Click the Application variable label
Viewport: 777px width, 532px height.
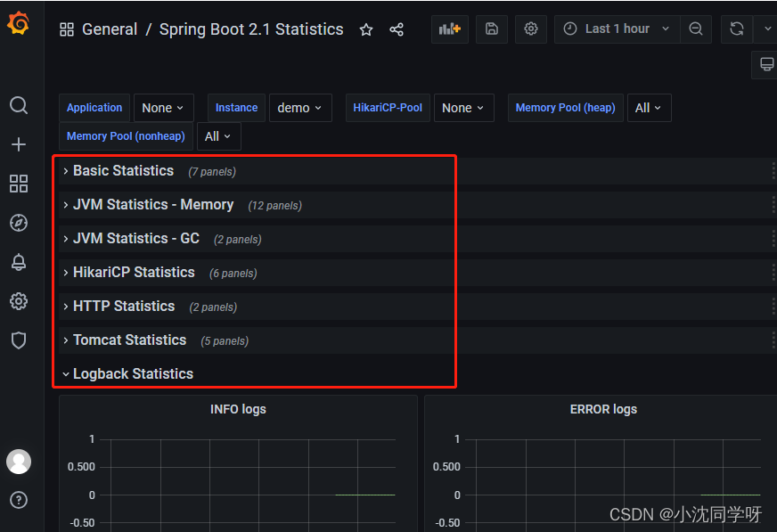tap(94, 108)
